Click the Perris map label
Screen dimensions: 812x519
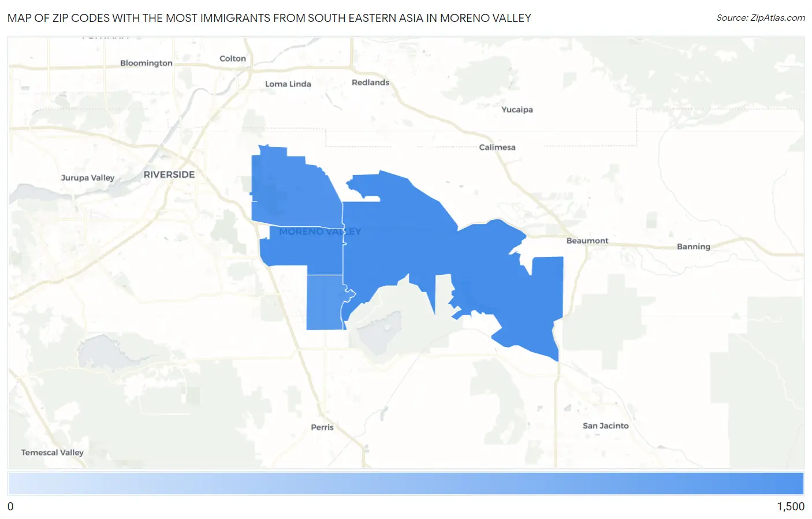click(x=322, y=427)
